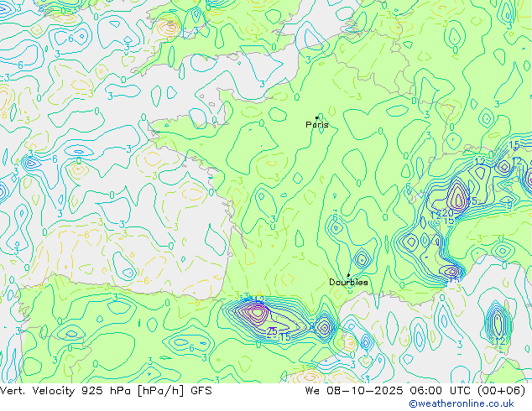532x411 pixels.
Task: Click the Dourbies location label
Action: [348, 282]
